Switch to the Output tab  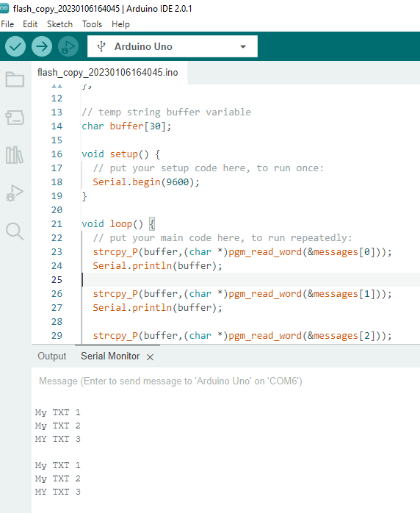(x=52, y=356)
